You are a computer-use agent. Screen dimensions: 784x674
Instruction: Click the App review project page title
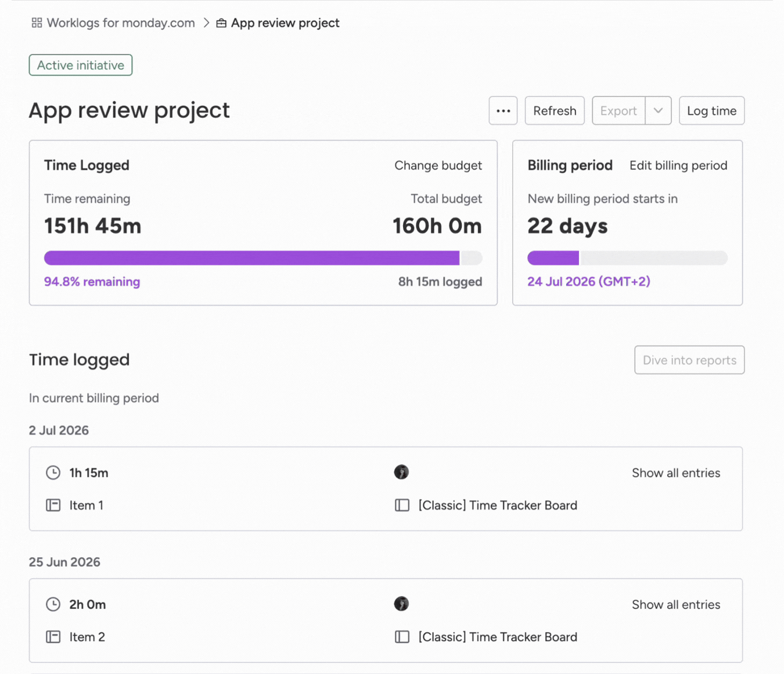point(130,110)
